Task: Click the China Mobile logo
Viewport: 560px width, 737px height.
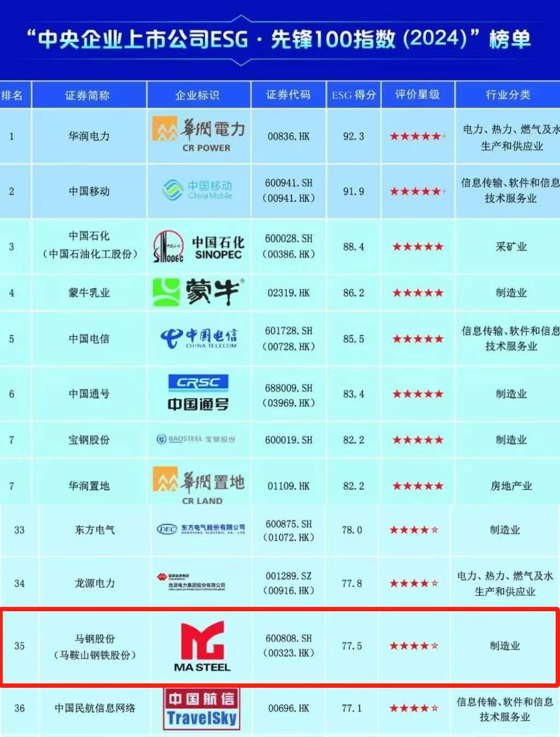Action: (x=197, y=190)
